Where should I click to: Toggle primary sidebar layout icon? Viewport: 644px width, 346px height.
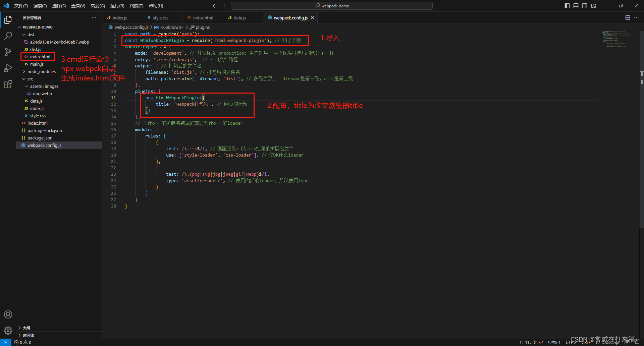point(567,6)
